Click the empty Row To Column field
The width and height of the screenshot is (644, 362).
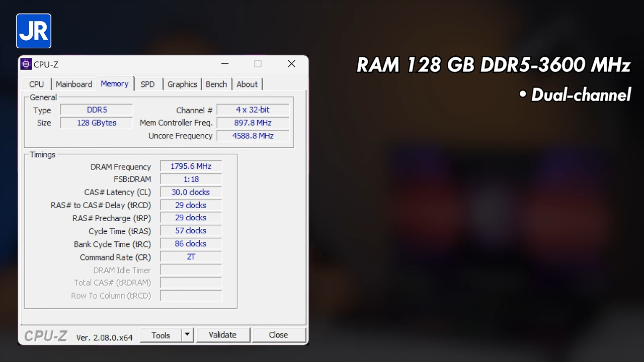click(191, 296)
